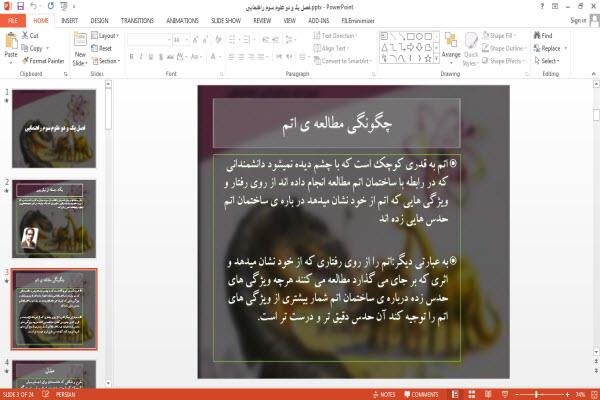Open the Select dropdown in Editing
This screenshot has width=600, height=400.
547,61
